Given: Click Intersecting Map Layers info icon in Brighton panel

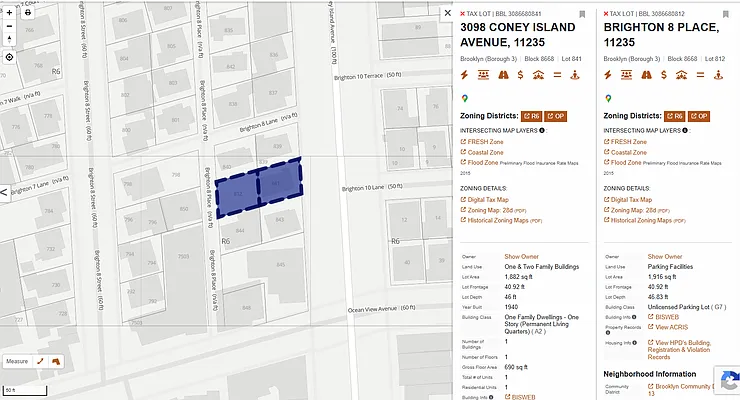Looking at the screenshot, I should pyautogui.click(x=685, y=130).
